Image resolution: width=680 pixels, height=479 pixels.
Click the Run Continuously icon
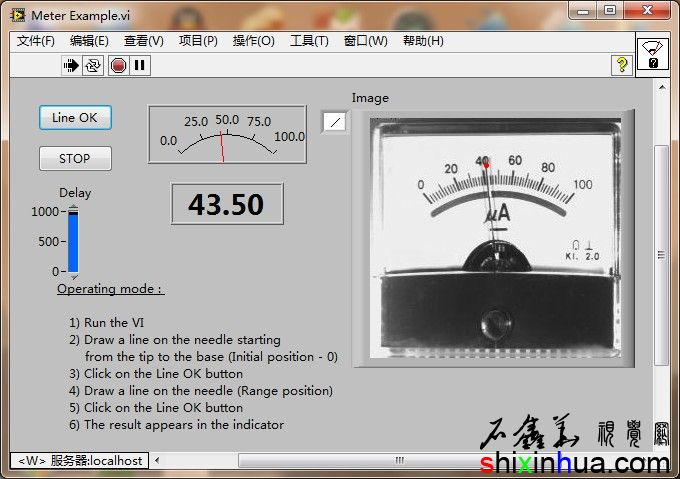(x=93, y=65)
